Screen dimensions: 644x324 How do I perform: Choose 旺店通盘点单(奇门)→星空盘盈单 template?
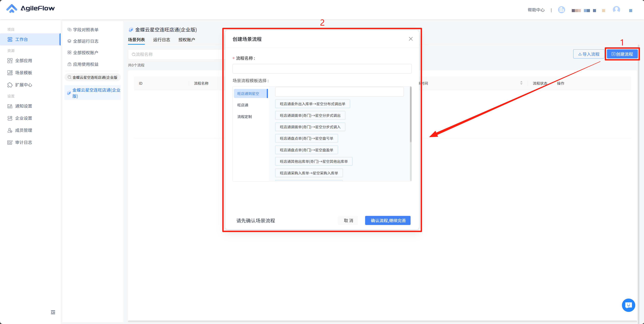pyautogui.click(x=307, y=150)
